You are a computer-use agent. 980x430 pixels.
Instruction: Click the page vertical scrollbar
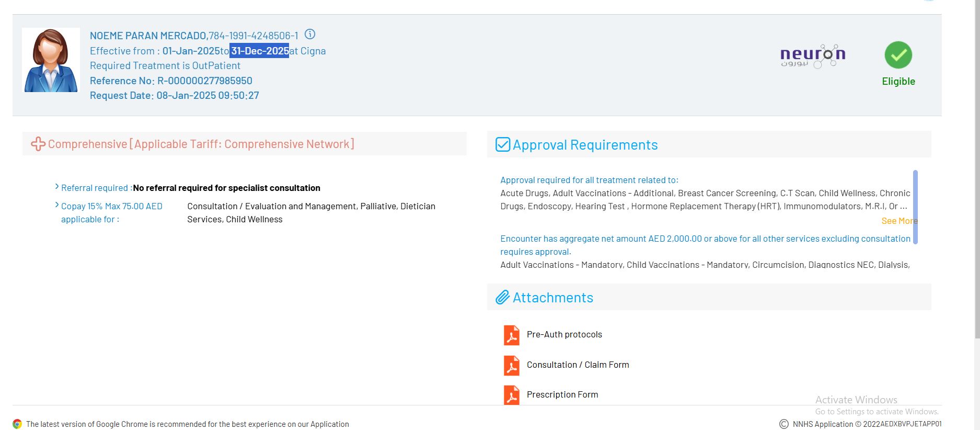[x=976, y=157]
